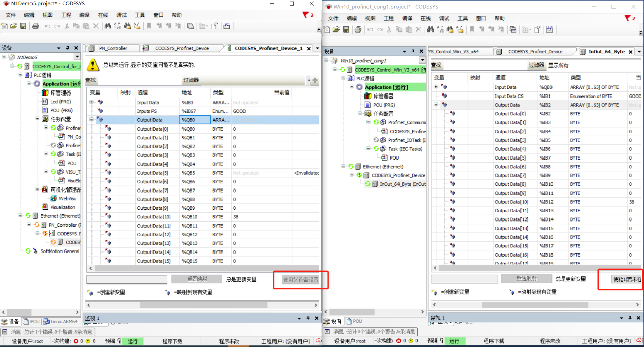
Task: Click the Save icon in the left toolbar
Action: click(22, 26)
